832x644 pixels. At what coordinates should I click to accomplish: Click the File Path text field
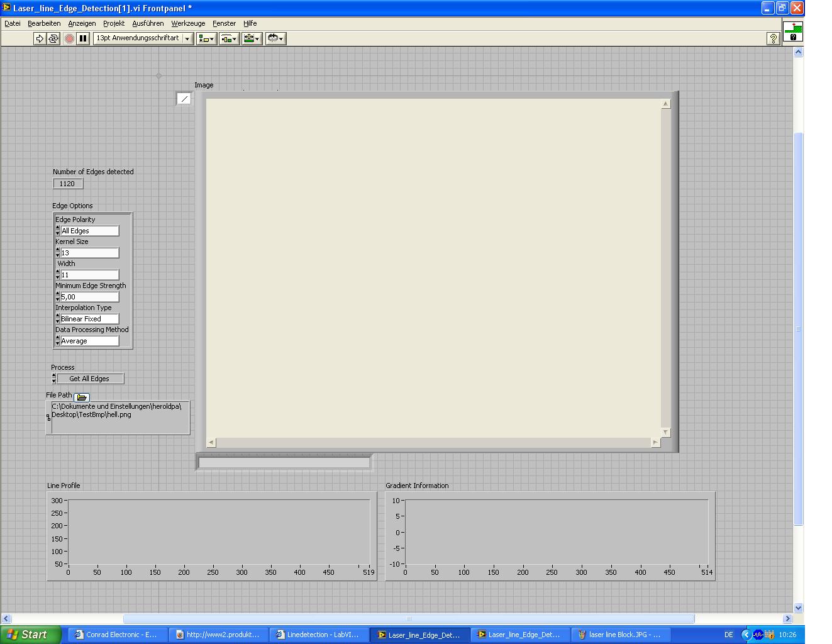[119, 418]
